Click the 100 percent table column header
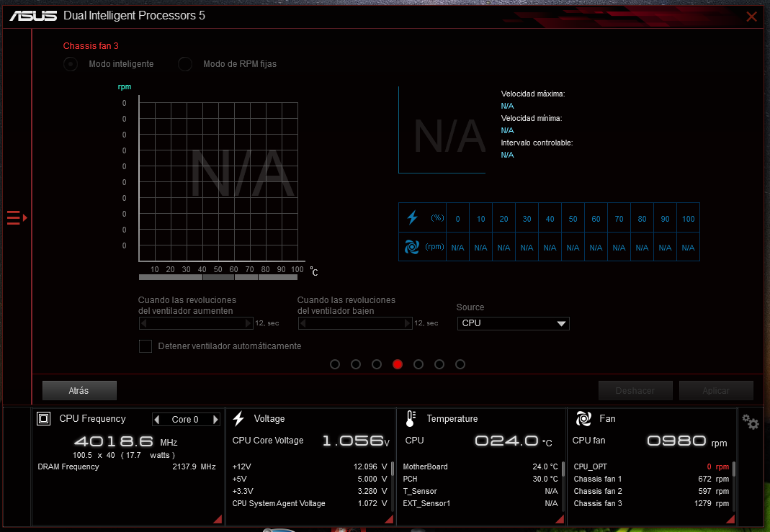770x532 pixels. click(688, 219)
